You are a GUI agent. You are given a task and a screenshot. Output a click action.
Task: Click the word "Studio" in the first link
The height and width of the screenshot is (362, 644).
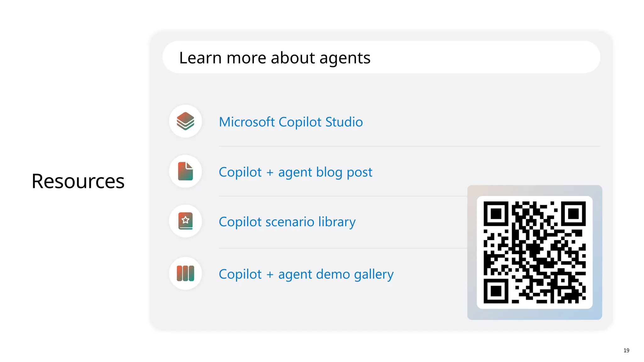click(x=344, y=122)
